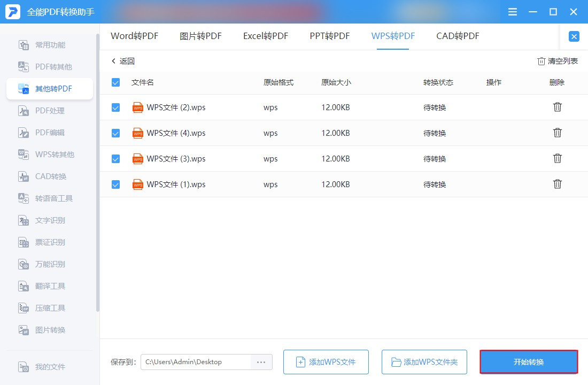Open the 文字识别 sidebar section
Screen dimensions: 588x385
pos(42,220)
